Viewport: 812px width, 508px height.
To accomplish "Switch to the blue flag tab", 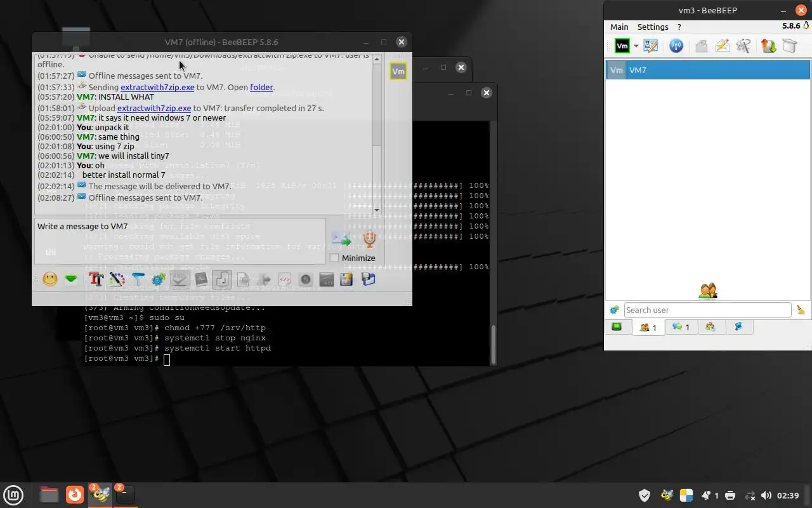I will tap(738, 327).
